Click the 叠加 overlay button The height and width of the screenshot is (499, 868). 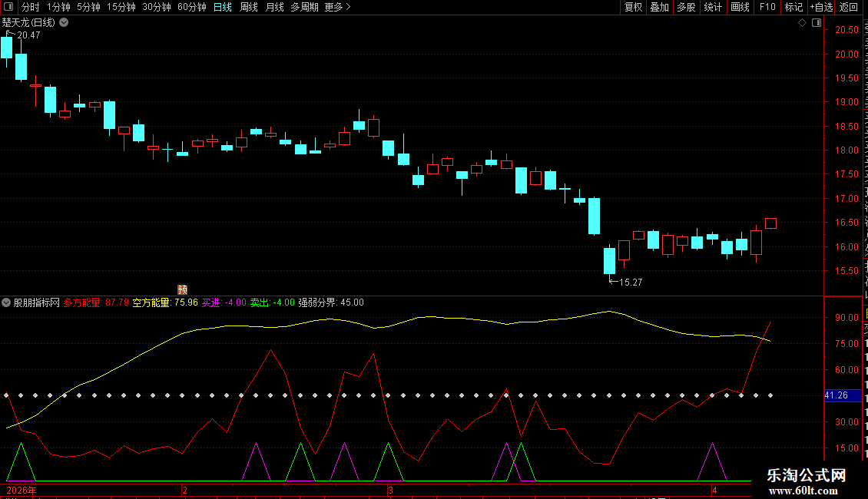659,7
